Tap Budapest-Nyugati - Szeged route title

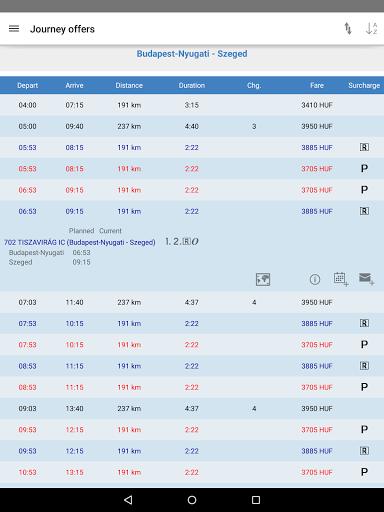[x=192, y=54]
